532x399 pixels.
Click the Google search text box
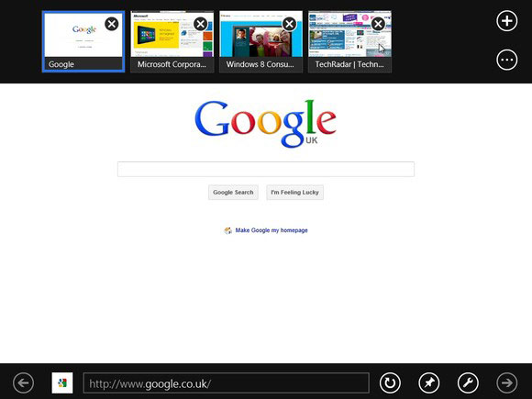pyautogui.click(x=266, y=169)
